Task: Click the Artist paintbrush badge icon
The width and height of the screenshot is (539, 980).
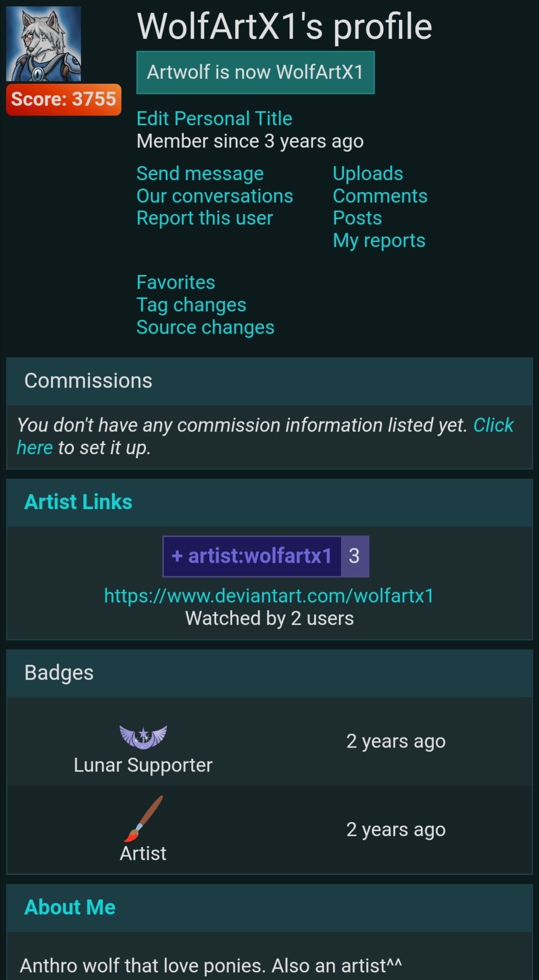Action: [x=143, y=819]
